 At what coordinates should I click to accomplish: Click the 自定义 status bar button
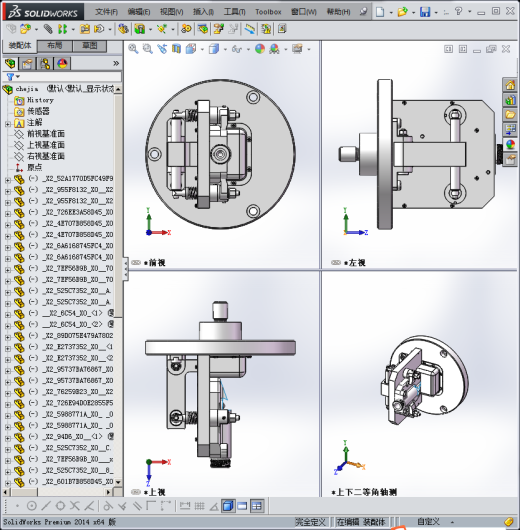429,522
